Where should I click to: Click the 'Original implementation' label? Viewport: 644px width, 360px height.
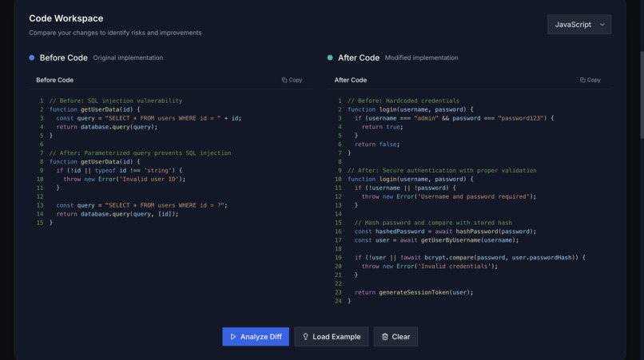coord(128,58)
